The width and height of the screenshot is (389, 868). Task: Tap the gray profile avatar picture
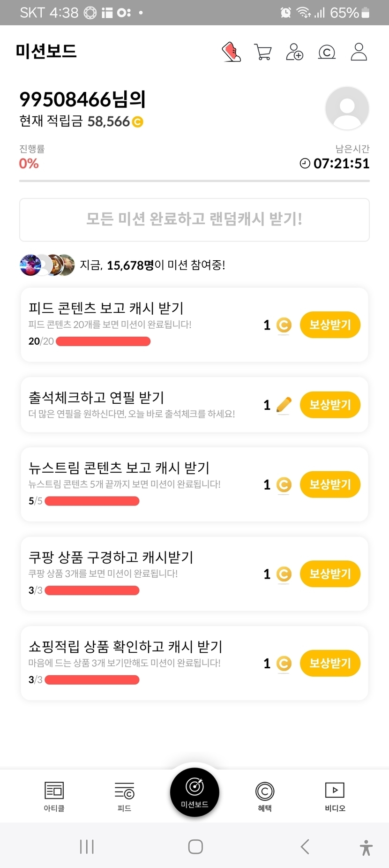[x=347, y=108]
